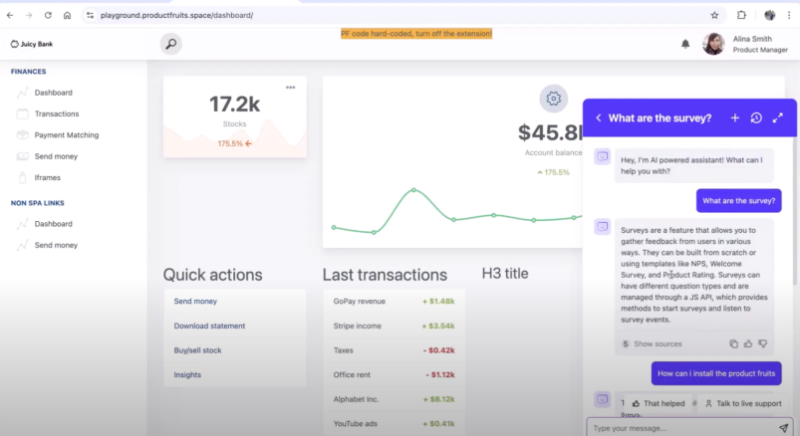Image resolution: width=800 pixels, height=436 pixels.
Task: Click the browser forward arrow
Action: click(x=29, y=15)
